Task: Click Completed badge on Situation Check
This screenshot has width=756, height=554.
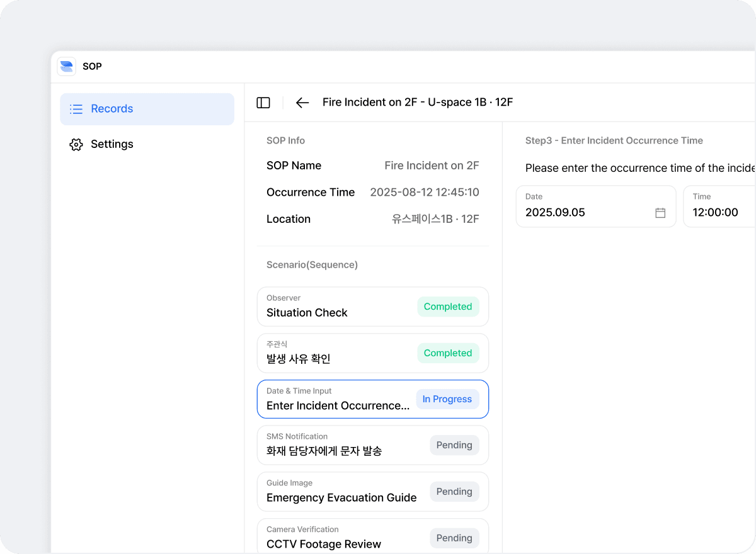Action: click(x=448, y=307)
